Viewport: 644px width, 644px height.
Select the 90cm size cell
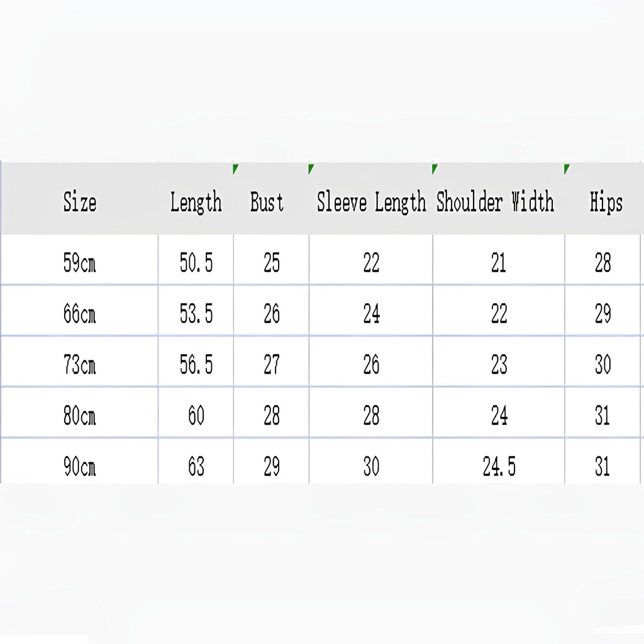(79, 467)
